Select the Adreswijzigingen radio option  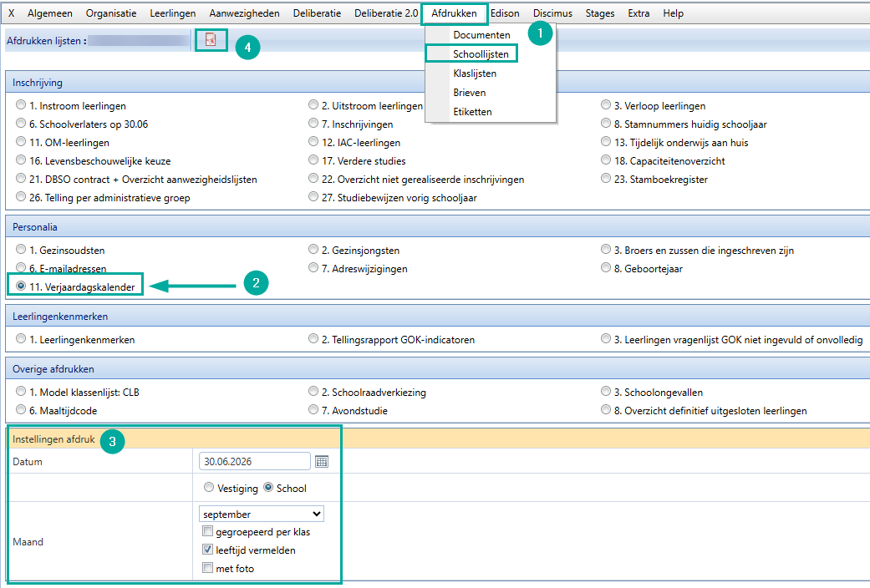point(313,267)
